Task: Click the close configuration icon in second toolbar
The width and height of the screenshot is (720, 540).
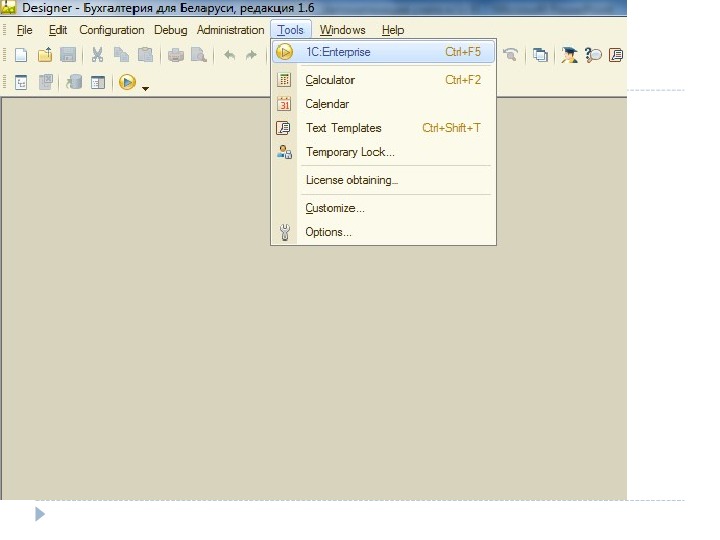Action: pos(45,83)
